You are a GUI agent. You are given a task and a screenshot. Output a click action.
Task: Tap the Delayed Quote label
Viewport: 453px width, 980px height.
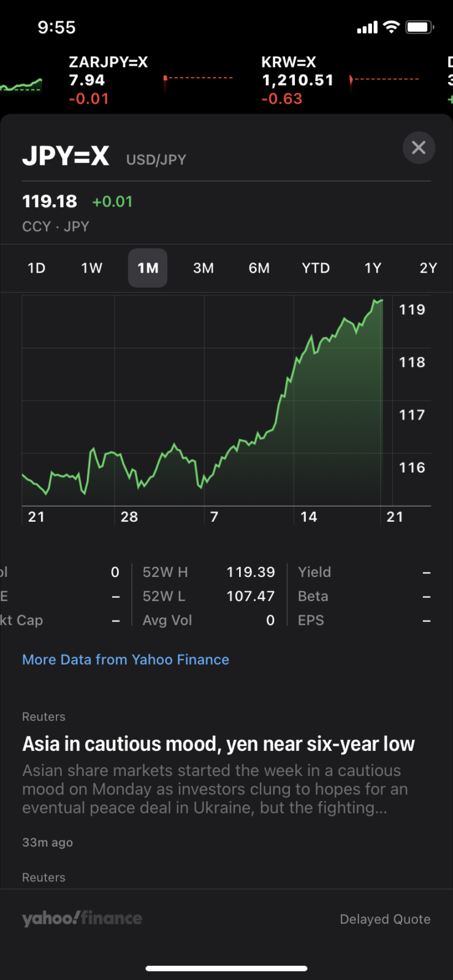coord(385,919)
